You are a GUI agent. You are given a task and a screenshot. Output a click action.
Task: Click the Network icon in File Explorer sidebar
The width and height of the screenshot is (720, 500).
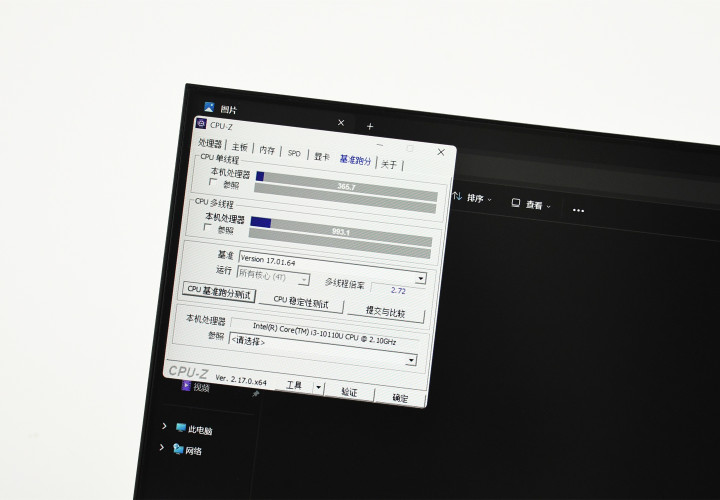178,449
